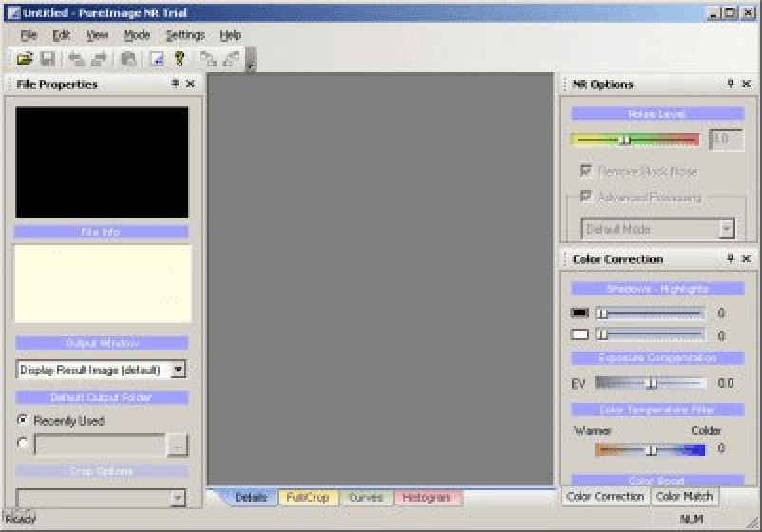Select the Color Match tab
This screenshot has width=762, height=532.
tap(684, 497)
